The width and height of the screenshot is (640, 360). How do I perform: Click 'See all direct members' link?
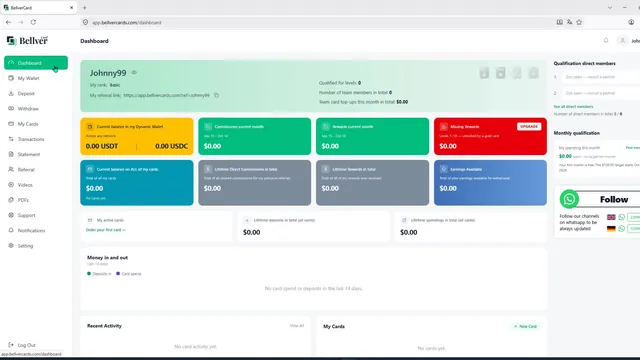pyautogui.click(x=573, y=107)
